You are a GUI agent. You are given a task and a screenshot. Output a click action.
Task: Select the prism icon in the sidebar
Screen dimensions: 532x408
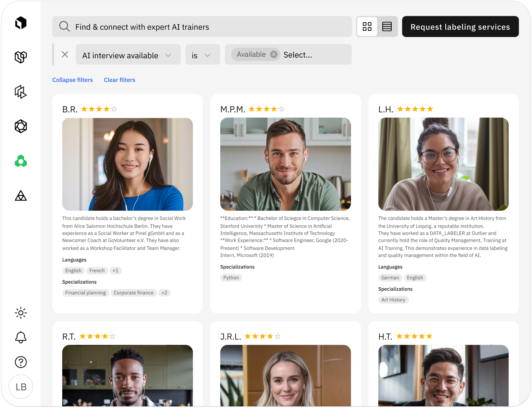pyautogui.click(x=20, y=196)
